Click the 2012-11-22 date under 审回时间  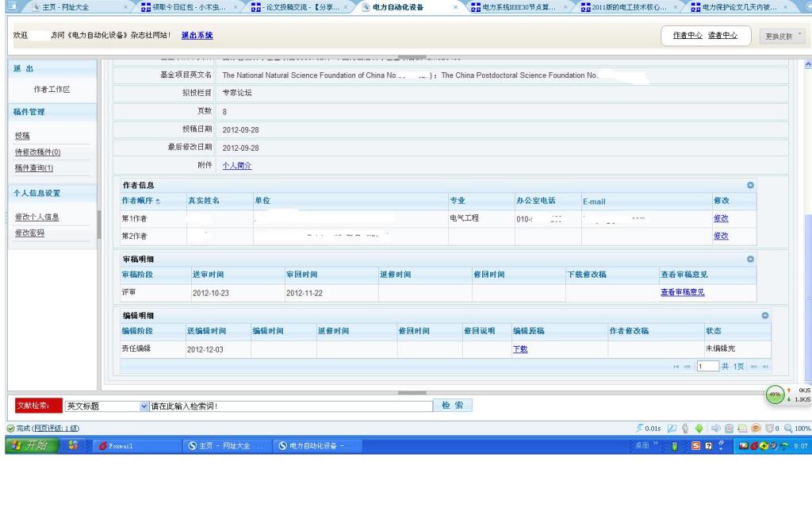304,294
